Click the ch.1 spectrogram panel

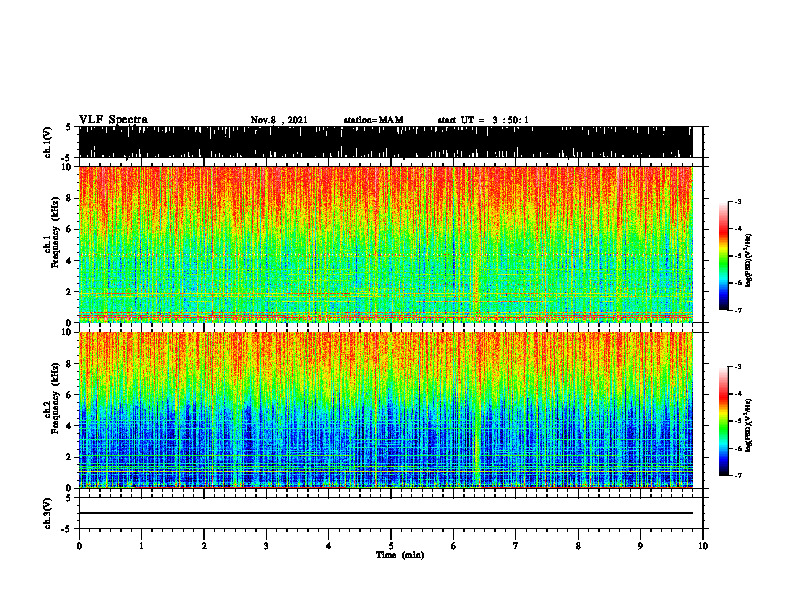click(385, 244)
